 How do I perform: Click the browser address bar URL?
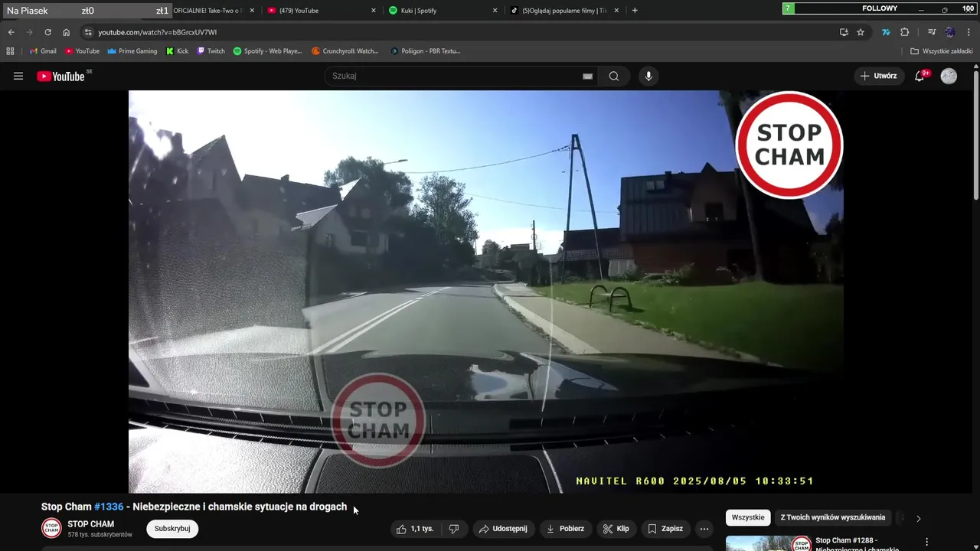158,32
